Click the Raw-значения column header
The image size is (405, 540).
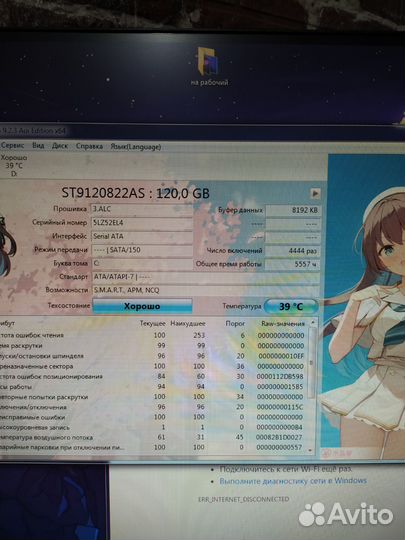pos(283,323)
